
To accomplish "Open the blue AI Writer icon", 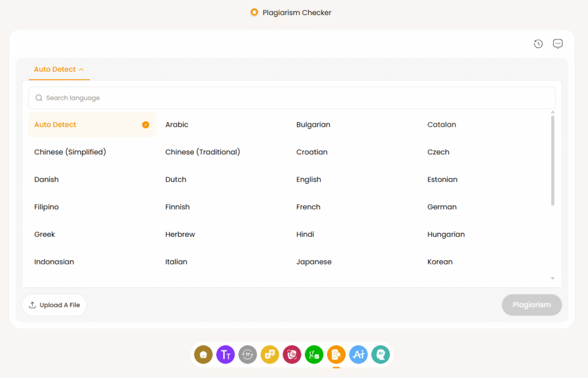I will (x=358, y=354).
